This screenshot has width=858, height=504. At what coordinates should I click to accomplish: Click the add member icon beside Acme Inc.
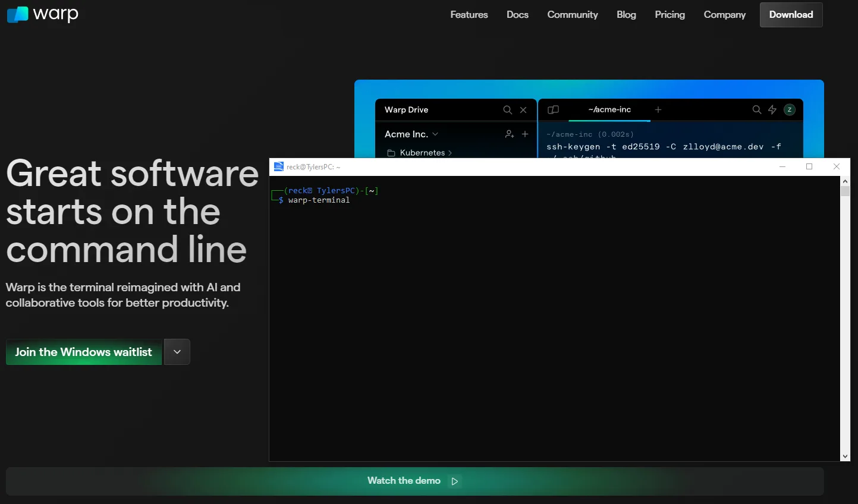tap(510, 134)
